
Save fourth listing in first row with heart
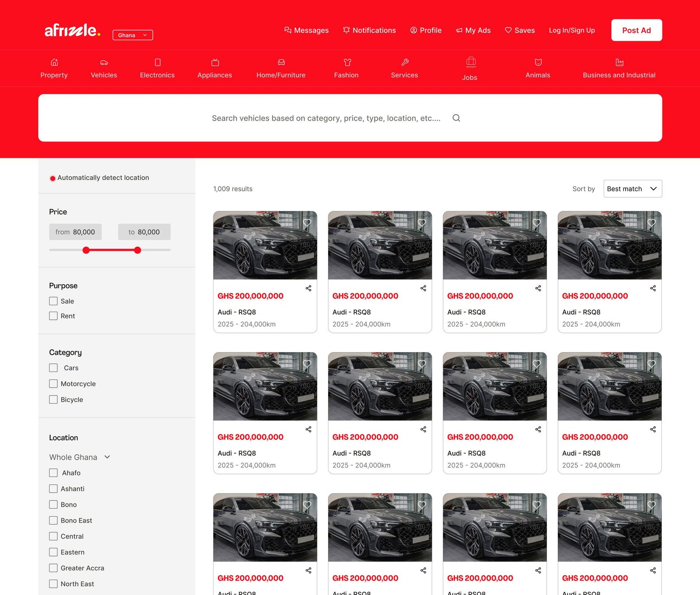(651, 222)
